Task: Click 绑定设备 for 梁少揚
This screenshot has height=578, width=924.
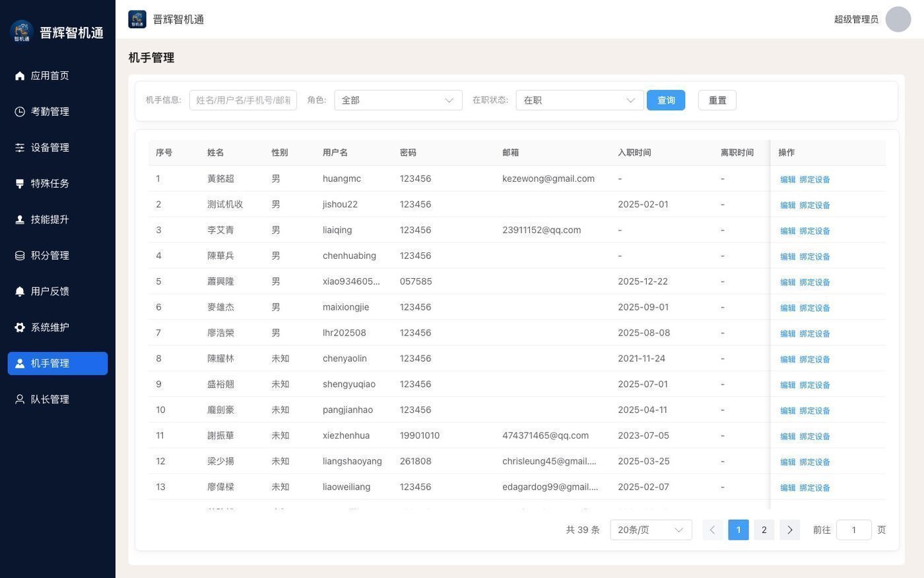Action: pyautogui.click(x=814, y=462)
